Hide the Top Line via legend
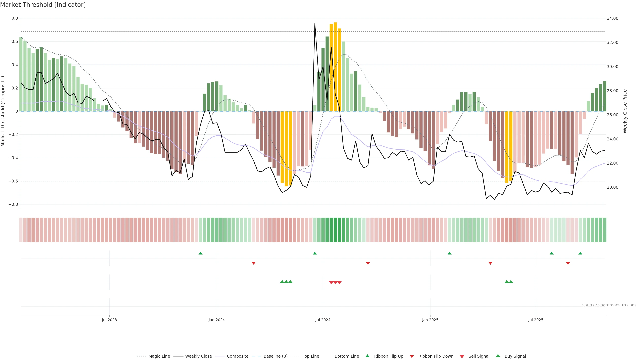The image size is (644, 362). click(311, 356)
